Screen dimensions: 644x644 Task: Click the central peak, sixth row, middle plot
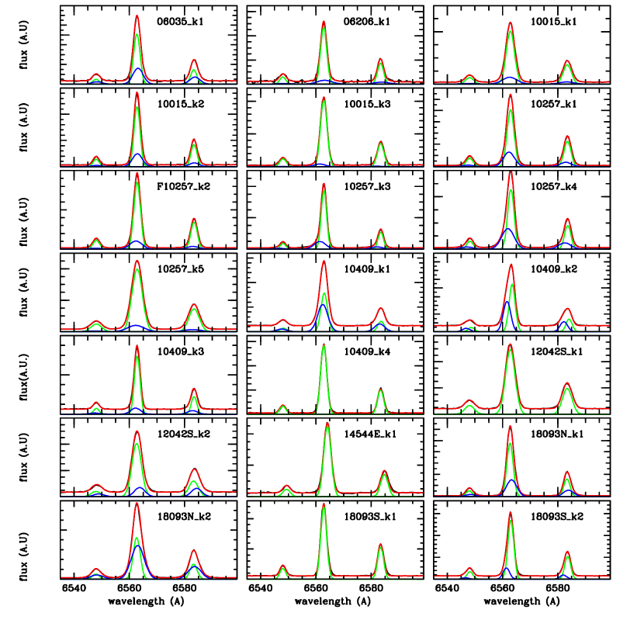point(327,427)
